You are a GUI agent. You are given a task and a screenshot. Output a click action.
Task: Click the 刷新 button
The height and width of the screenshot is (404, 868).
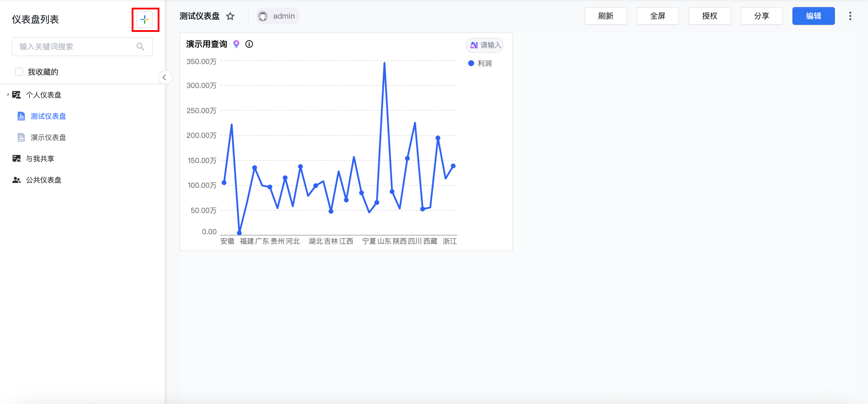pos(605,16)
